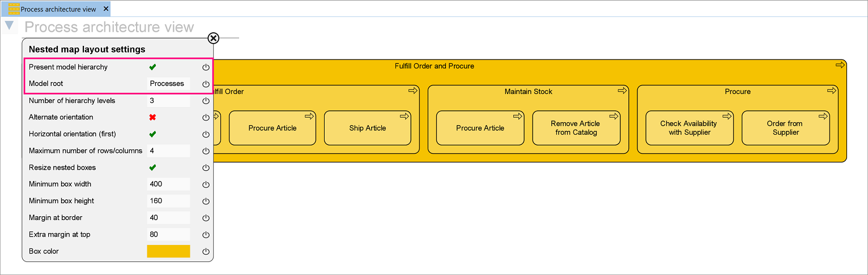Click arrow icon on Fulfill Order and Procure
Screen dimensions: 868x275
840,65
